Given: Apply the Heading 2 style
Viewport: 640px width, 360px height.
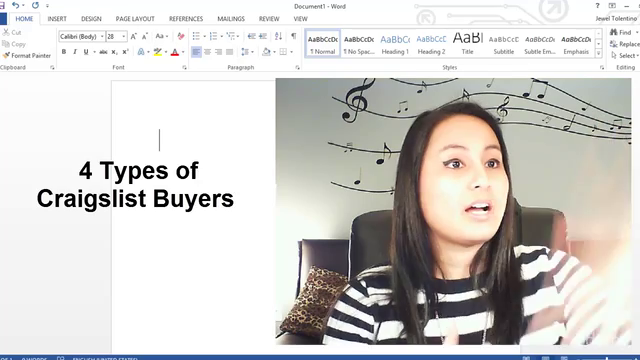Looking at the screenshot, I should click(431, 44).
